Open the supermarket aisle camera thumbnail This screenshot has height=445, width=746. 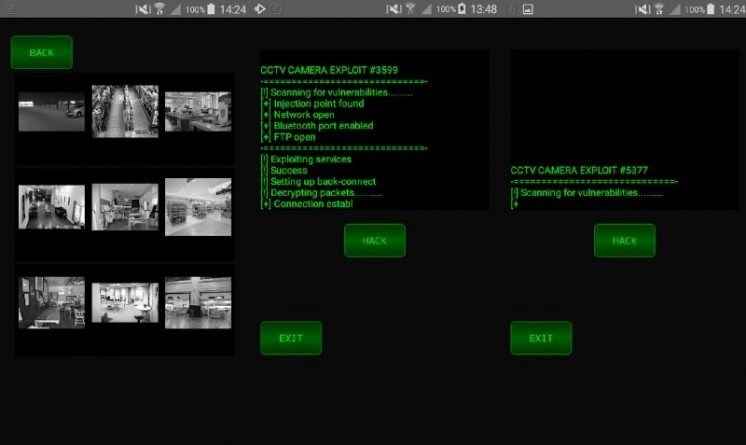[x=125, y=111]
